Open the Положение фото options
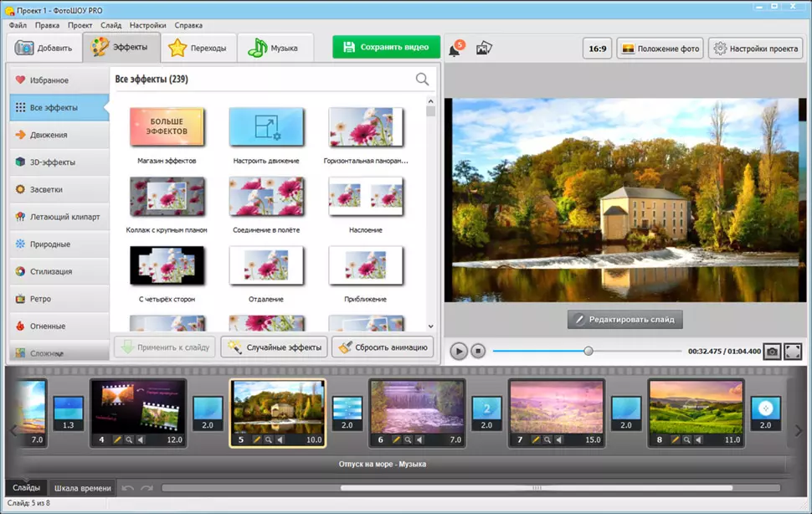 pos(660,49)
